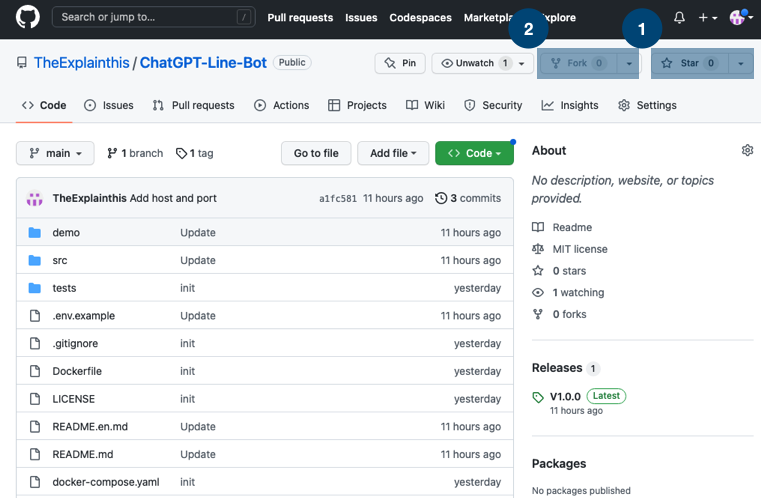The image size is (761, 498).
Task: Switch to the Security tab
Action: 493,105
